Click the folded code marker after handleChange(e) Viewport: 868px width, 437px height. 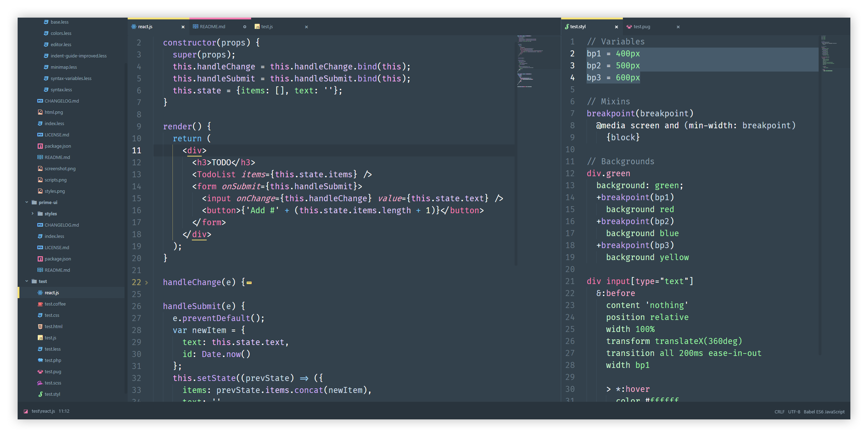(249, 283)
